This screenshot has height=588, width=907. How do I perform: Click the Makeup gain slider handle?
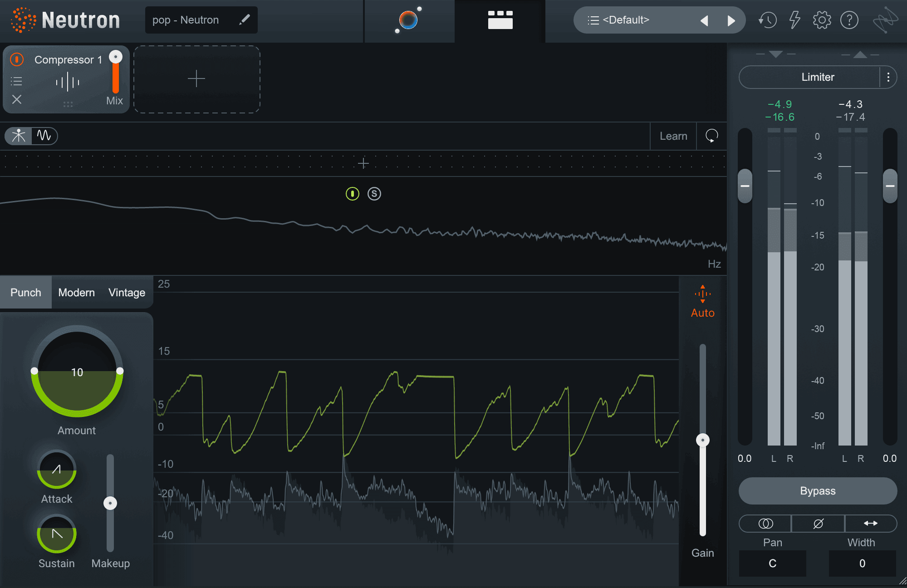coord(110,503)
